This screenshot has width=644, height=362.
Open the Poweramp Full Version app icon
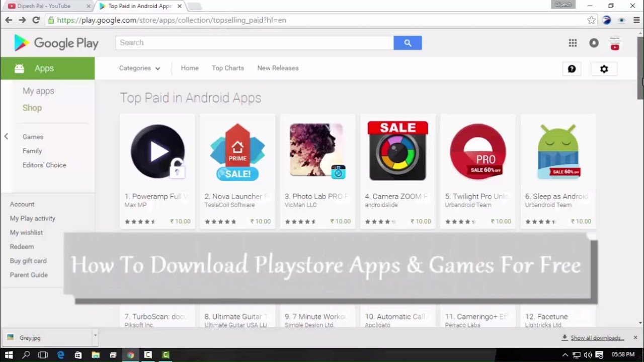157,151
